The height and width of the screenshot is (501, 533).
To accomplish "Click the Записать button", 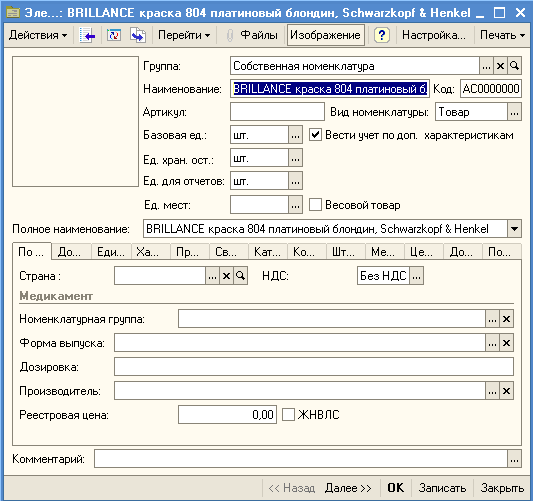I will pos(442,488).
